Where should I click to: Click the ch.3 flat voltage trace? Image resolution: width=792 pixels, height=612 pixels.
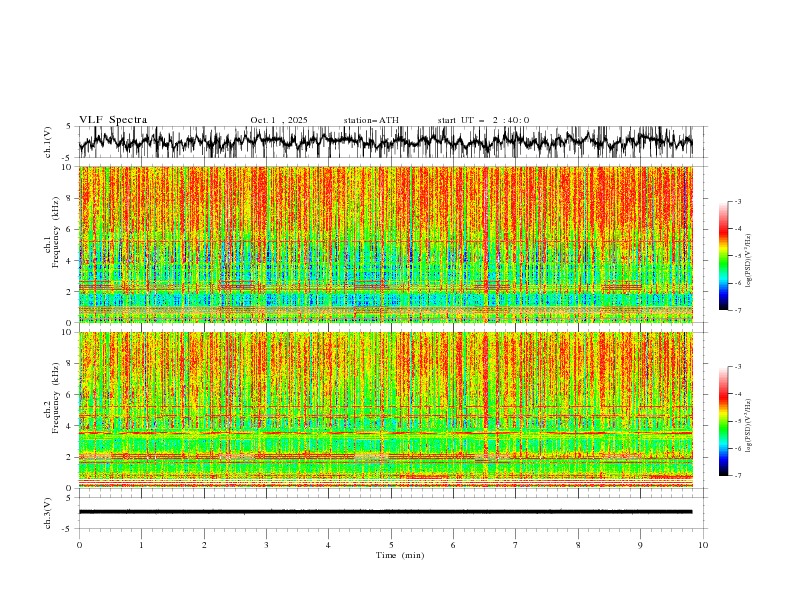pyautogui.click(x=385, y=512)
